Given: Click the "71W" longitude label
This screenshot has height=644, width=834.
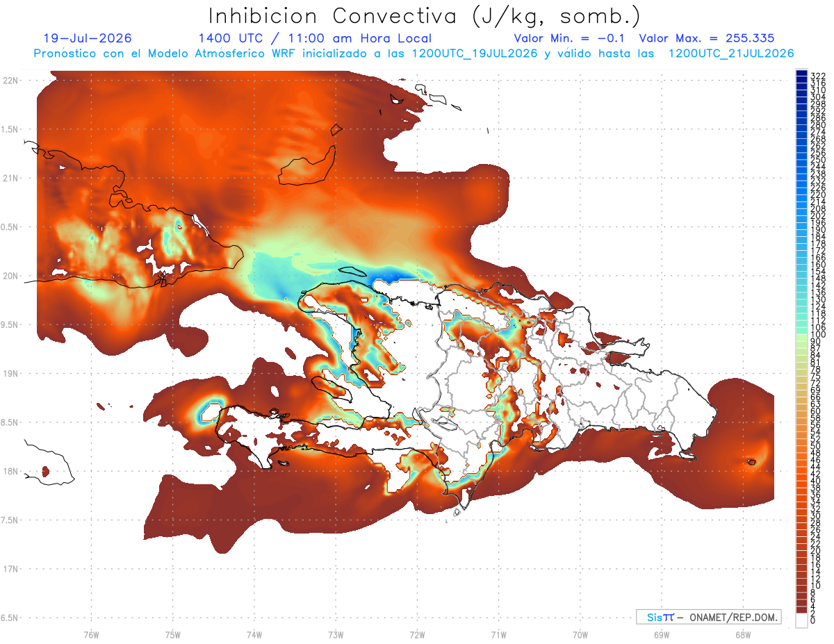Looking at the screenshot, I should (x=498, y=634).
